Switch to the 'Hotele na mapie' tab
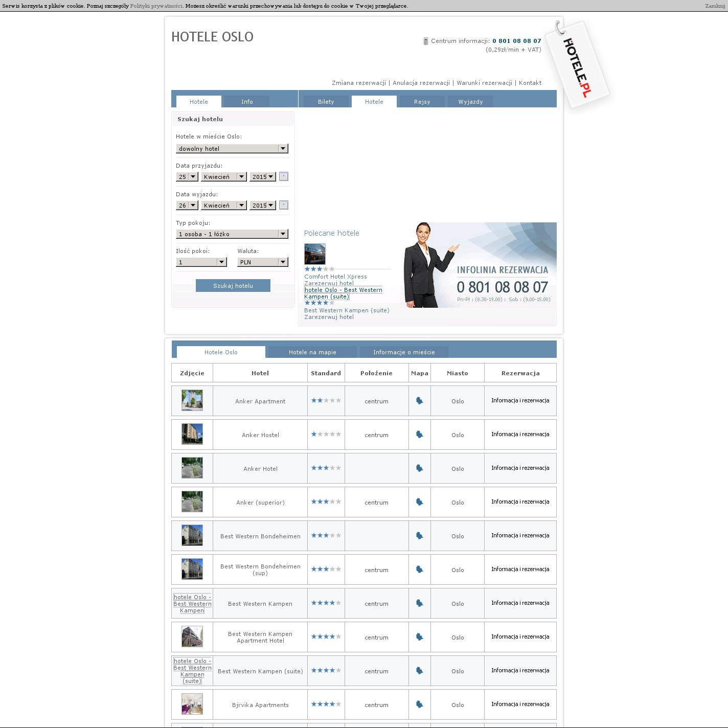 [312, 352]
